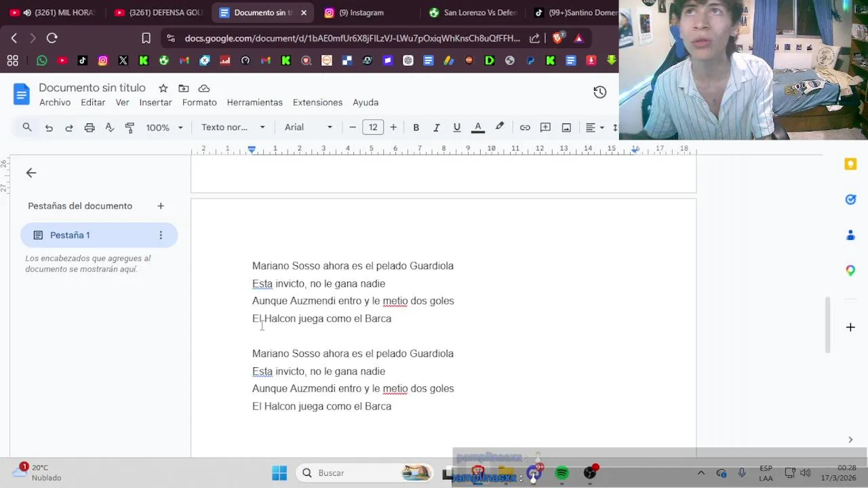Redo the last action
The height and width of the screenshot is (488, 868).
pos(69,127)
